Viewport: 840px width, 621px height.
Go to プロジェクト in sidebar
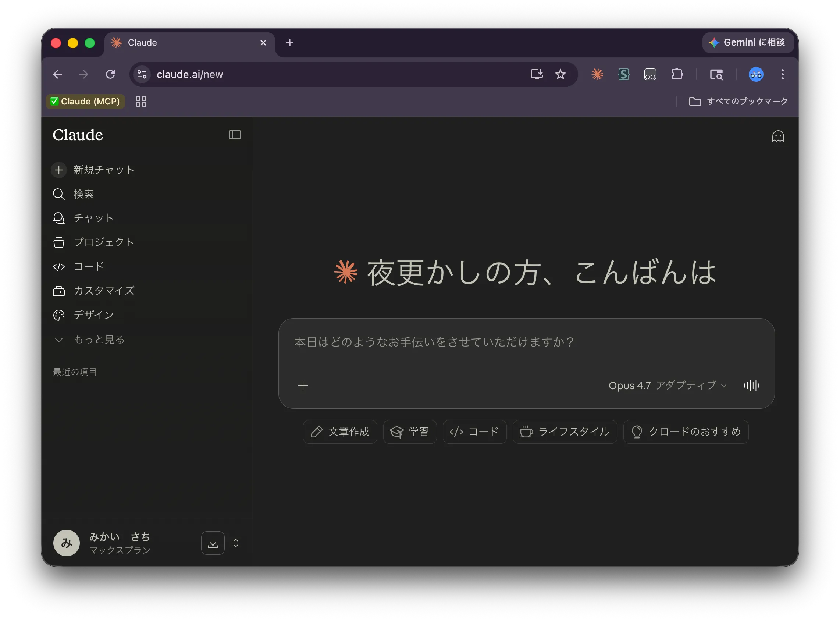click(93, 242)
